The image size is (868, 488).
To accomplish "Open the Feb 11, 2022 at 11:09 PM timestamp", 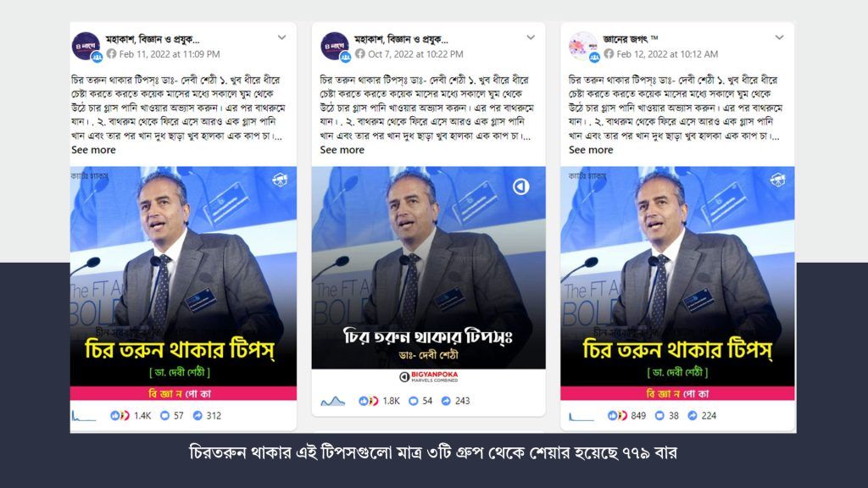I will pyautogui.click(x=170, y=54).
